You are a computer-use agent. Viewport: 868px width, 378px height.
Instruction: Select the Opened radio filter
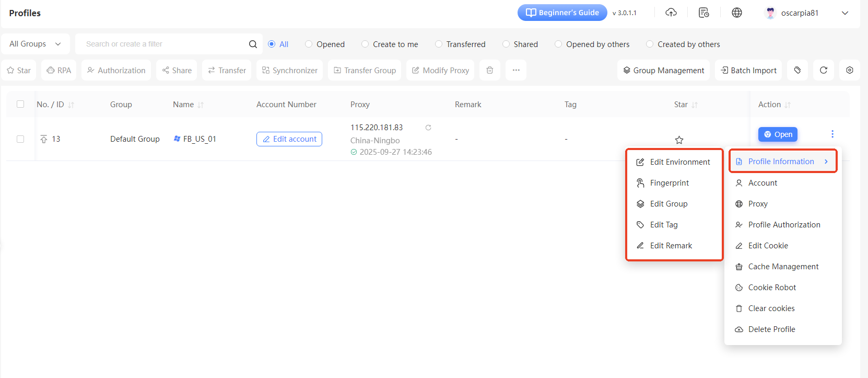(x=309, y=44)
